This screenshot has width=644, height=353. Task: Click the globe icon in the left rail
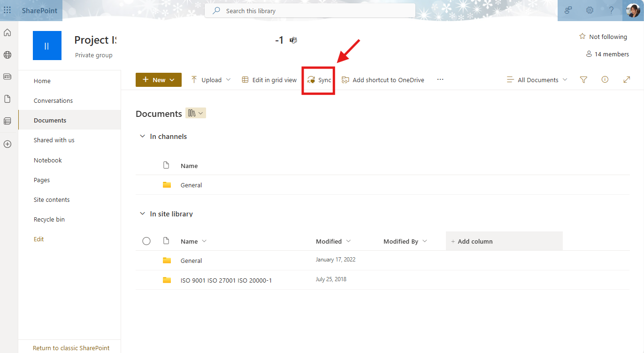(x=8, y=55)
